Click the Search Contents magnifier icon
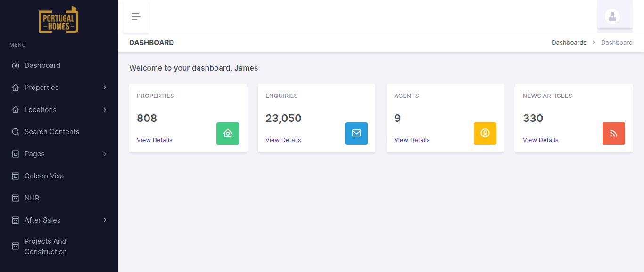 (x=16, y=132)
